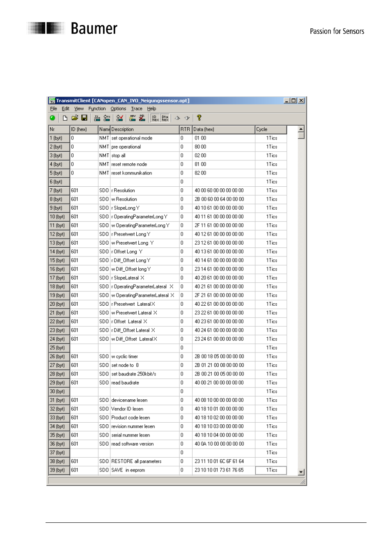Click 'w cyclic timer' description cell
392x554 pixels.
coord(144,357)
